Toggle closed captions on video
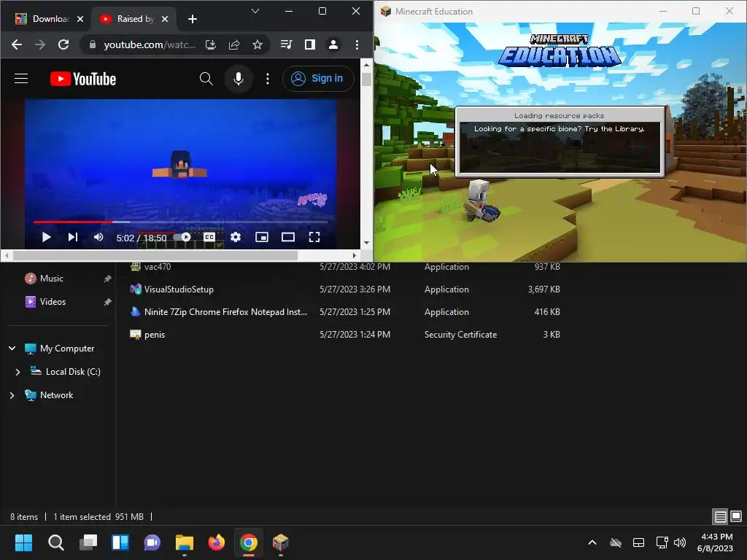The image size is (747, 560). point(209,237)
